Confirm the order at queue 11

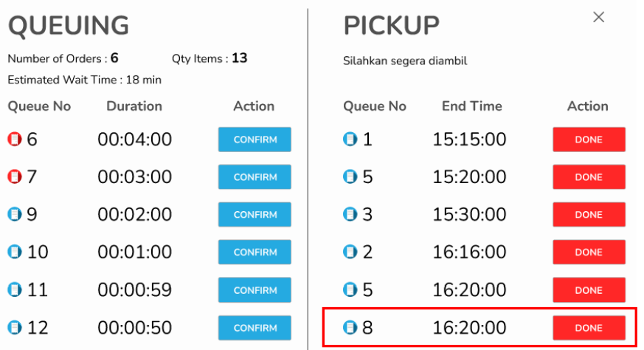click(255, 290)
